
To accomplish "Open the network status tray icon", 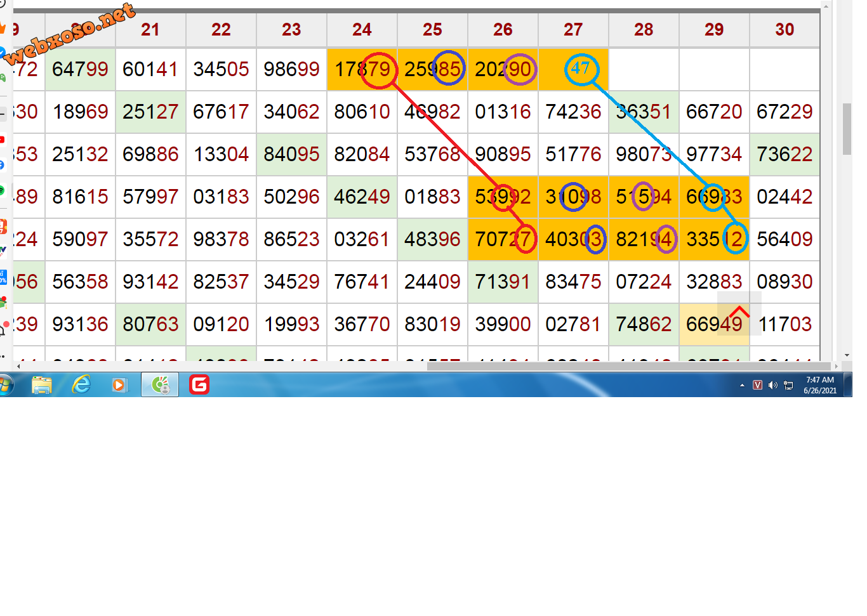I will [x=788, y=385].
